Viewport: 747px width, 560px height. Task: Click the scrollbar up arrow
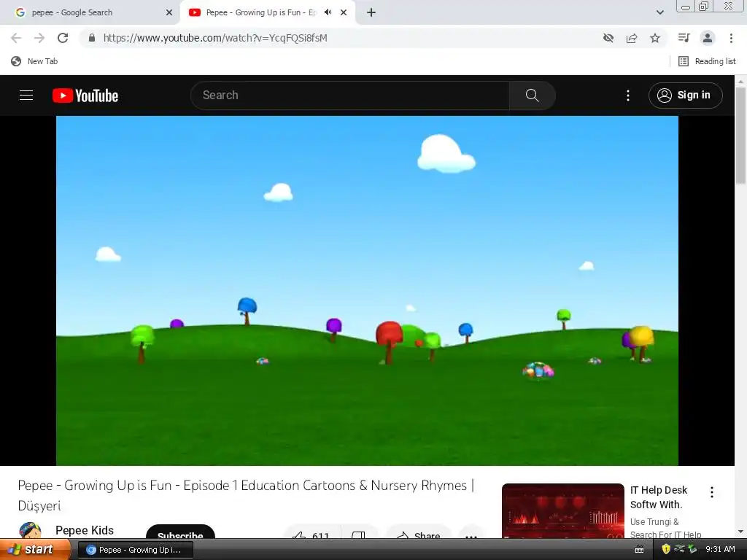(740, 81)
